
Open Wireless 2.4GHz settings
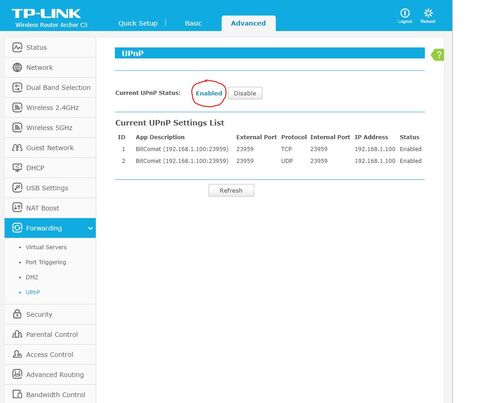click(50, 107)
